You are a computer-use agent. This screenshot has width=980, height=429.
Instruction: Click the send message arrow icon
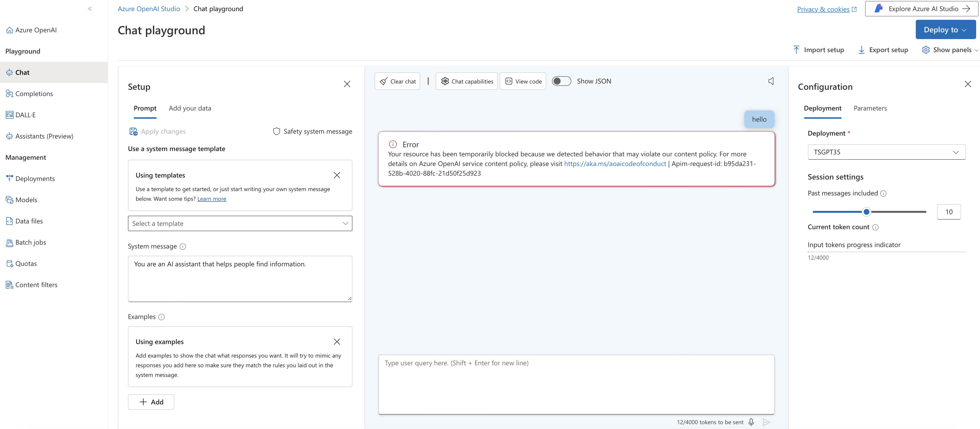click(x=767, y=422)
